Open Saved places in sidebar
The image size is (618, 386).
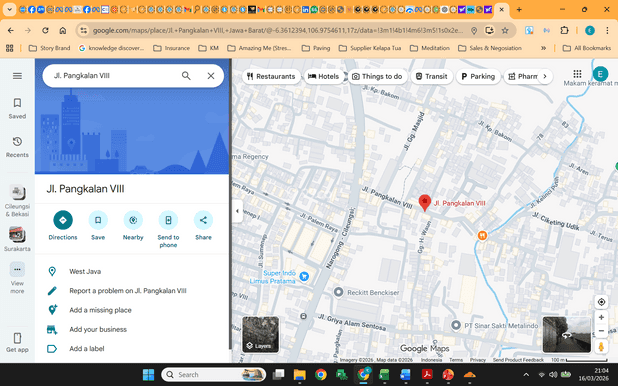(x=17, y=108)
